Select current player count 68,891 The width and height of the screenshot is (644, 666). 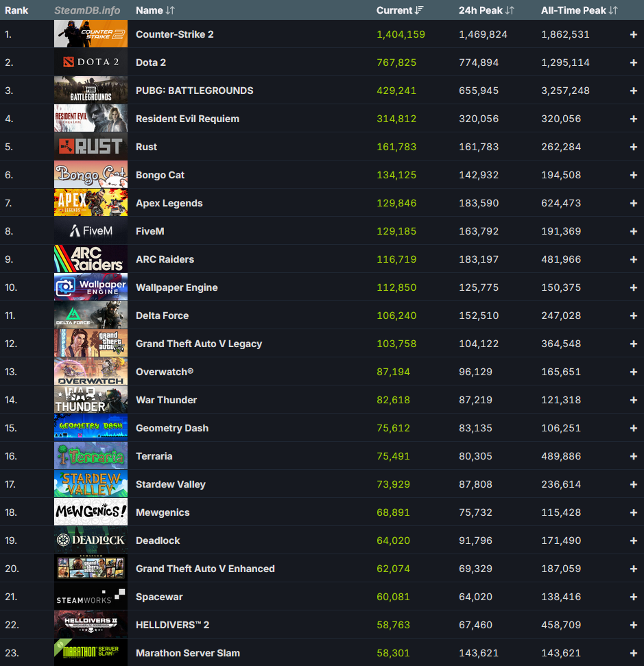coord(393,512)
